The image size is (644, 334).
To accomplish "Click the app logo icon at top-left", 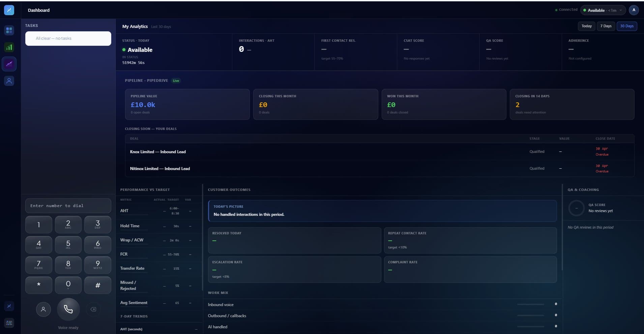I will pos(9,10).
